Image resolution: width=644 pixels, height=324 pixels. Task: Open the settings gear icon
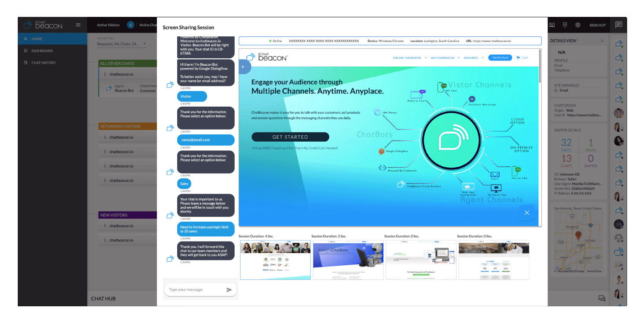click(x=578, y=25)
